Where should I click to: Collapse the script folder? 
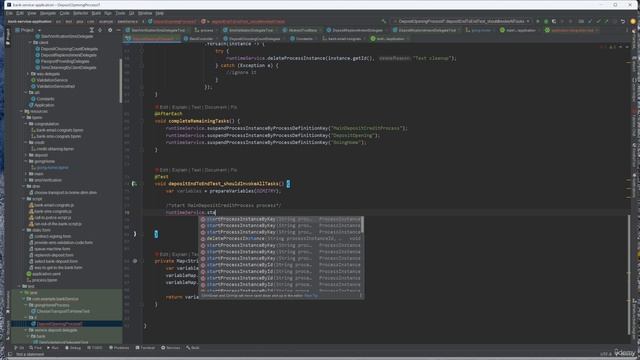pos(24,199)
